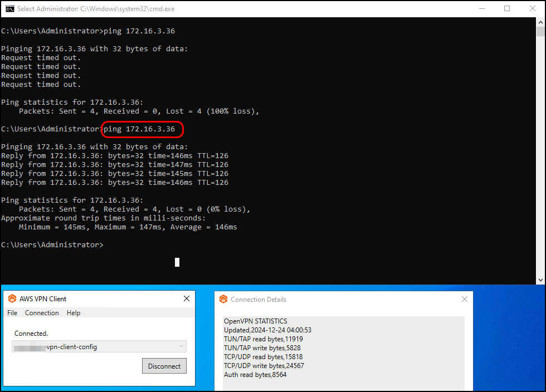The width and height of the screenshot is (546, 392).
Task: Click the 'AWS VPN Client' title text
Action: [x=43, y=298]
